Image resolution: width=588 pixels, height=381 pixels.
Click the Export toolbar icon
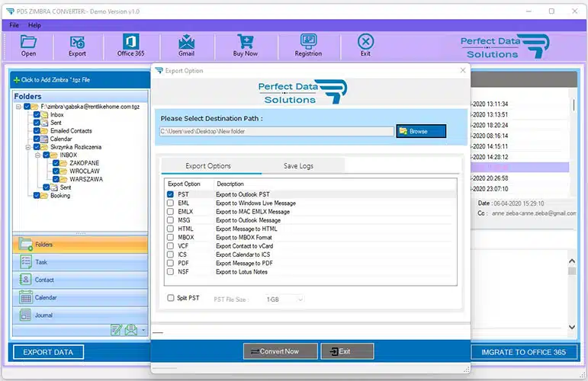(x=77, y=42)
